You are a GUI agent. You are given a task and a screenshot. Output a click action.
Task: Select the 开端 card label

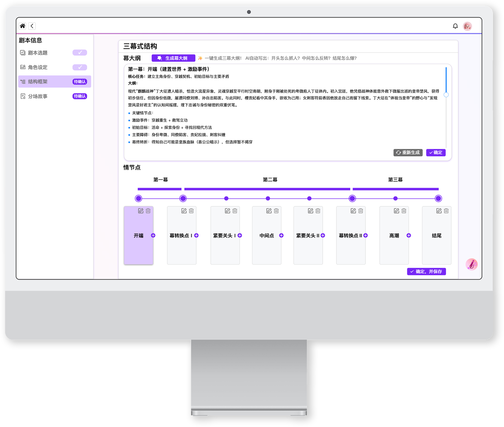pyautogui.click(x=139, y=235)
